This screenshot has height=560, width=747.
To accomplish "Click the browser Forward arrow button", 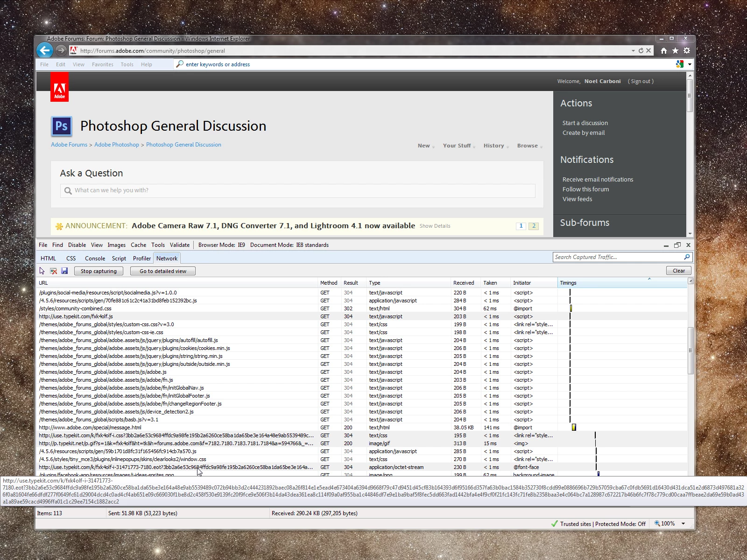I will pyautogui.click(x=61, y=50).
